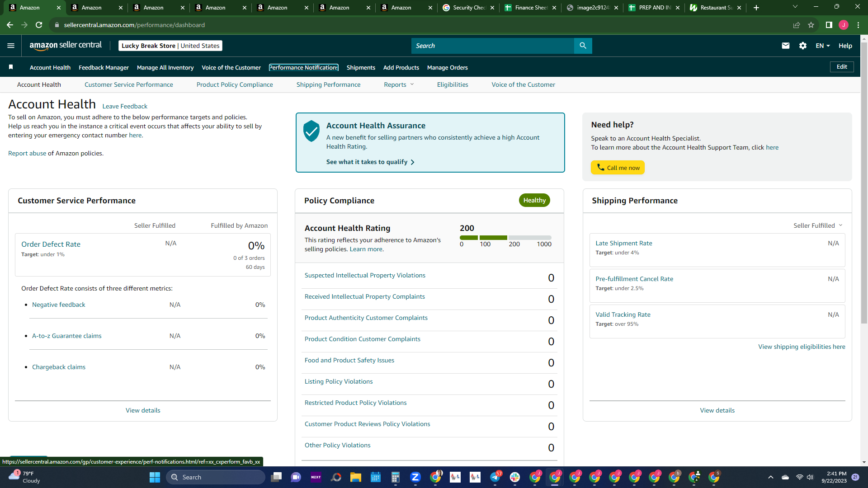
Task: Click the Seller Central search field
Action: point(493,46)
